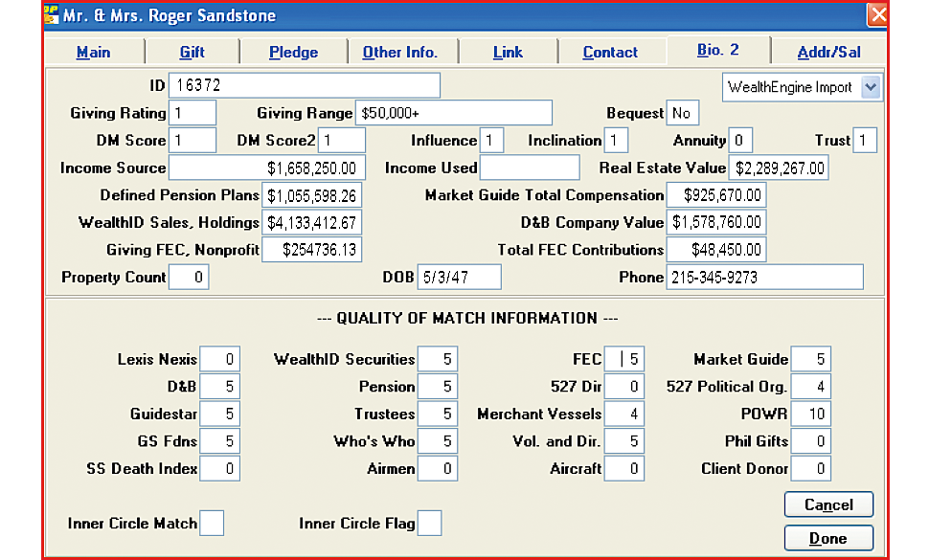
Task: Click the Market Guide Total Compensation field
Action: coord(716,195)
